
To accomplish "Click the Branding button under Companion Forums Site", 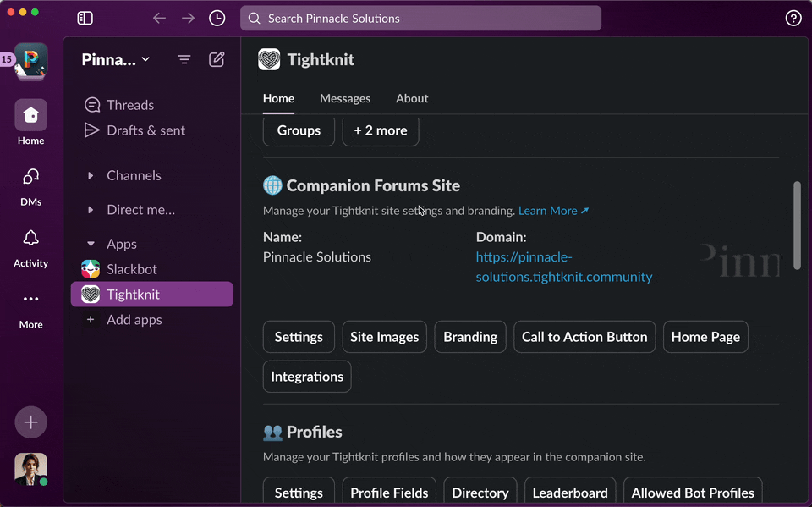I will [x=469, y=336].
